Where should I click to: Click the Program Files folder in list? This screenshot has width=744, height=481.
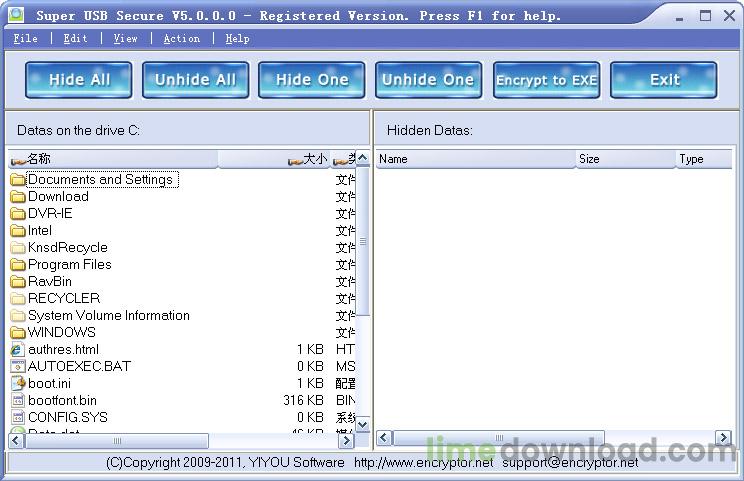(x=69, y=265)
